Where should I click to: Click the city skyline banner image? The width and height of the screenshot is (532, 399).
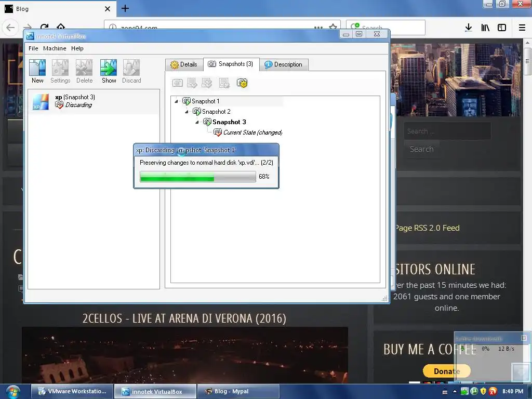click(456, 79)
